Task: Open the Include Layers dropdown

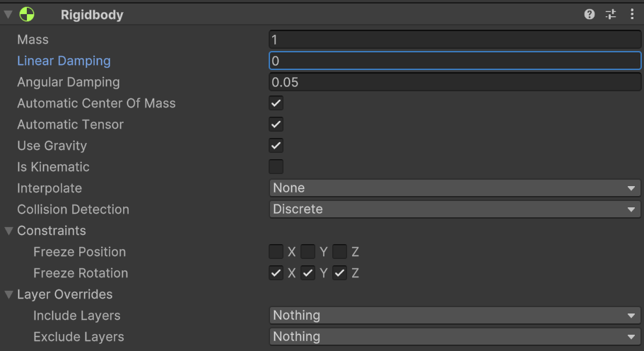Action: (x=455, y=316)
